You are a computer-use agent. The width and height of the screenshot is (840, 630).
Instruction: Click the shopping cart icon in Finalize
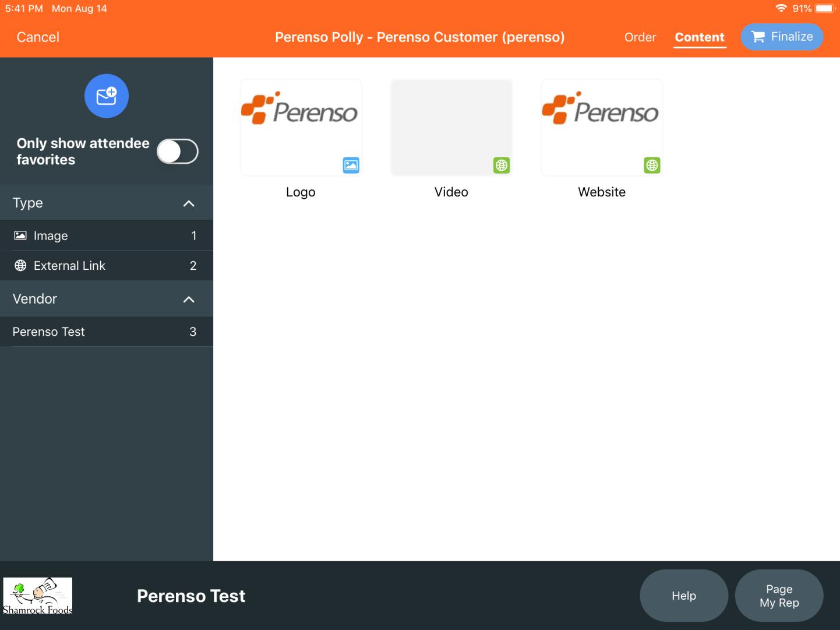758,37
